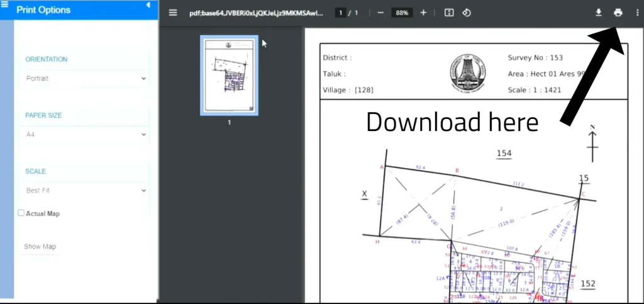Open the Paper Size dropdown showing A4
The image size is (644, 304).
(86, 134)
